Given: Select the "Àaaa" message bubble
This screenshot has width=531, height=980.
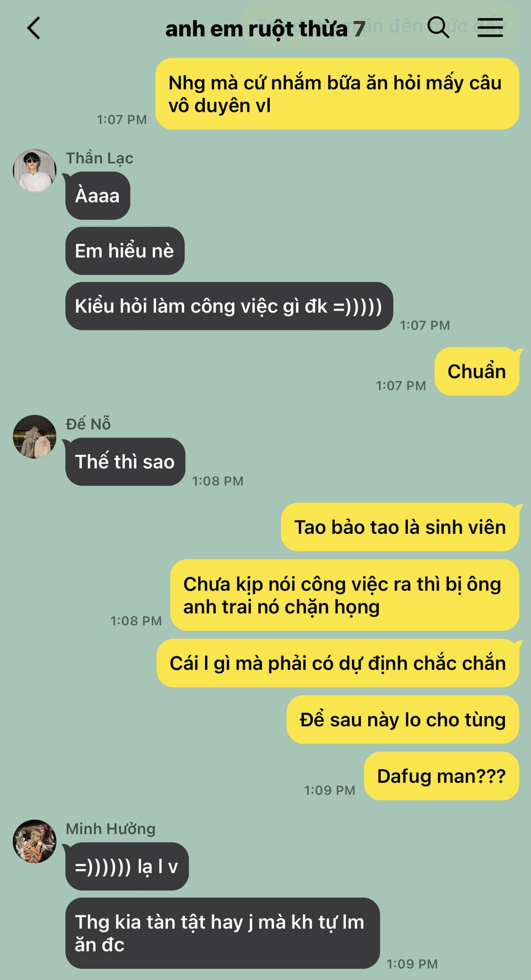Looking at the screenshot, I should click(x=97, y=195).
